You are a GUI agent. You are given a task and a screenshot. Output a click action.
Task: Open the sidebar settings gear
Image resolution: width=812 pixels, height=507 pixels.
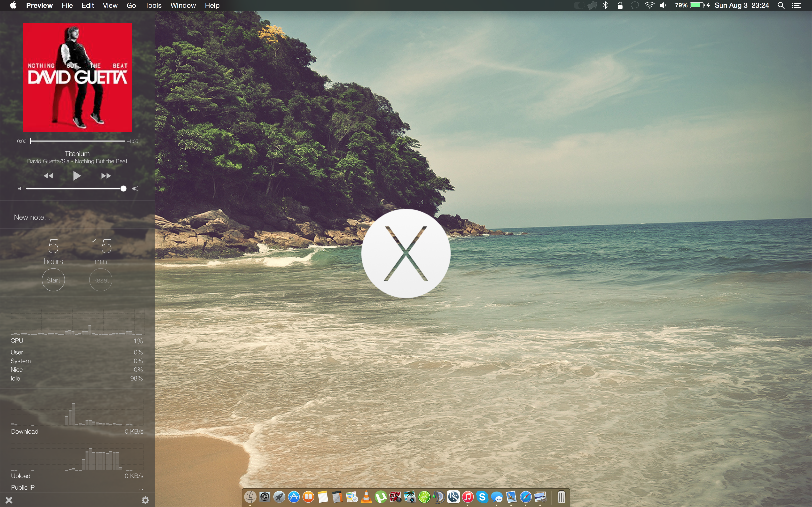tap(145, 500)
